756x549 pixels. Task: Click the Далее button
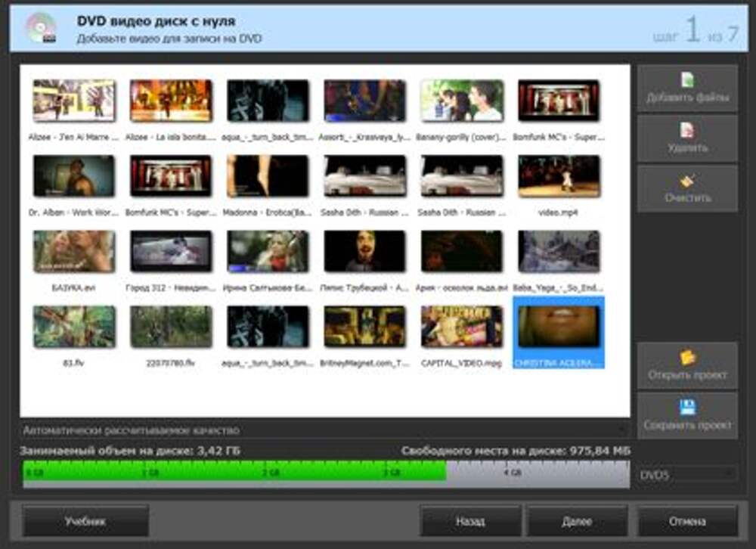577,521
